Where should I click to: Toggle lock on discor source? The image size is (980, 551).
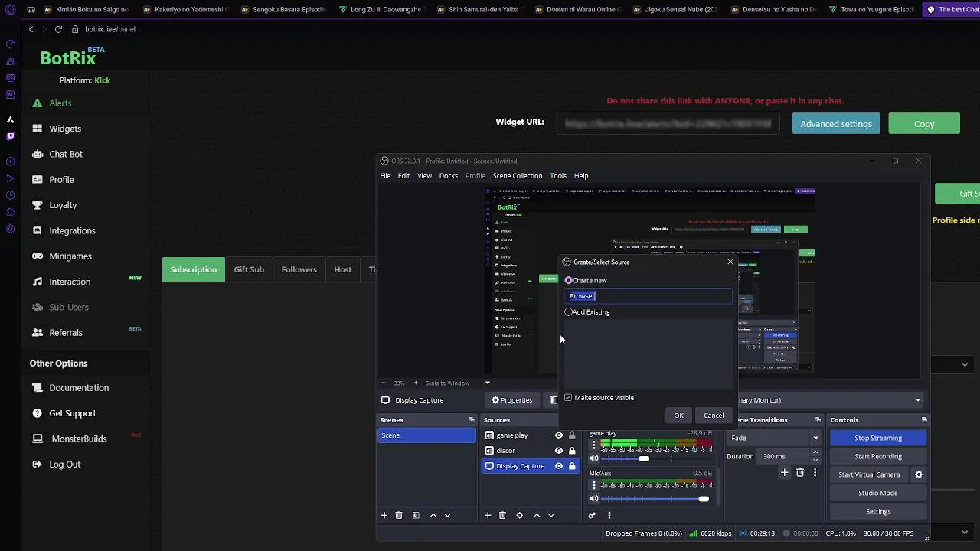(x=572, y=451)
